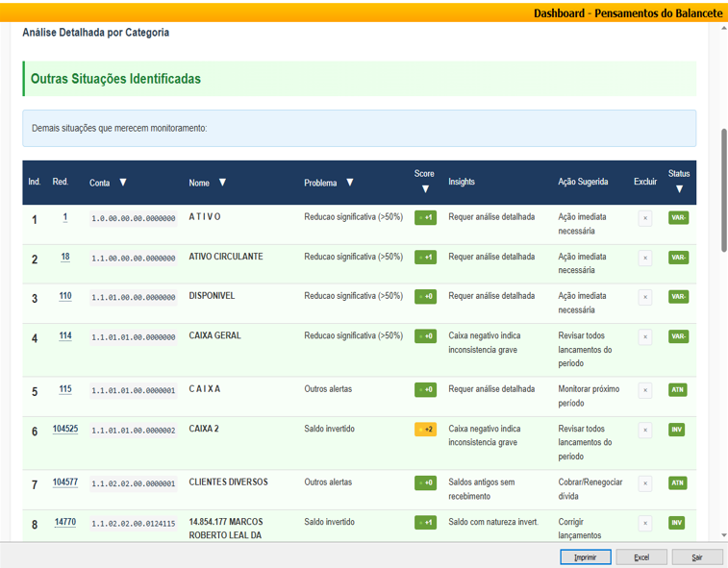Click the INV status badge for CAIXA 2

click(677, 430)
